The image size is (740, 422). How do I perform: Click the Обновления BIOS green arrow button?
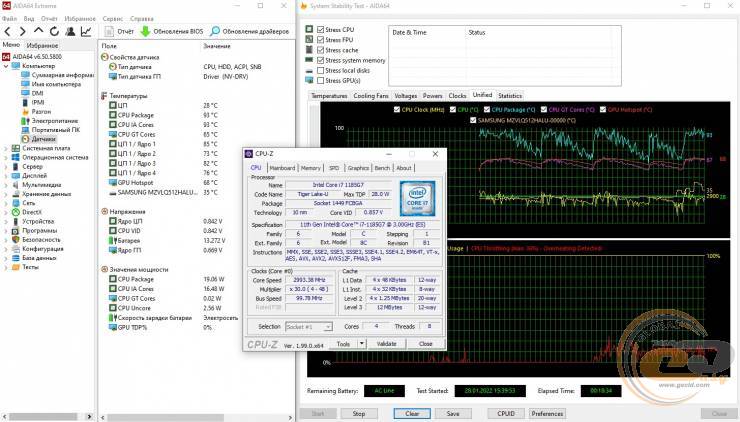172,32
